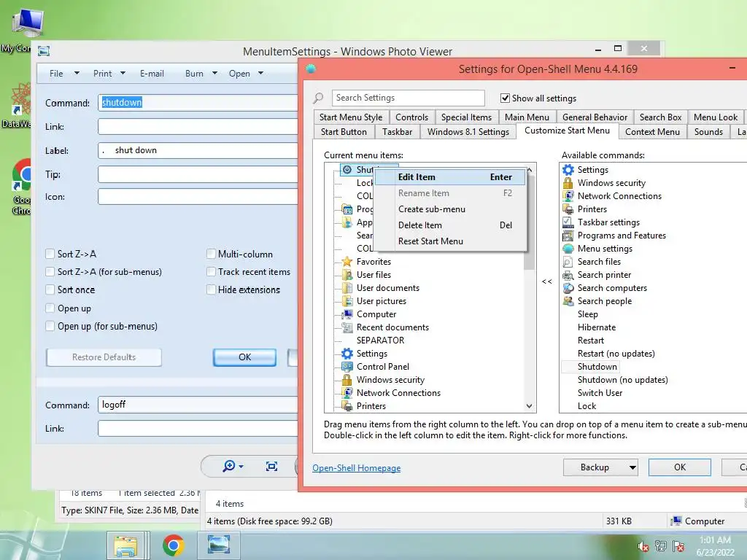Click the zoom dropdown arrow in Photo Viewer
This screenshot has width=747, height=560.
[x=241, y=466]
